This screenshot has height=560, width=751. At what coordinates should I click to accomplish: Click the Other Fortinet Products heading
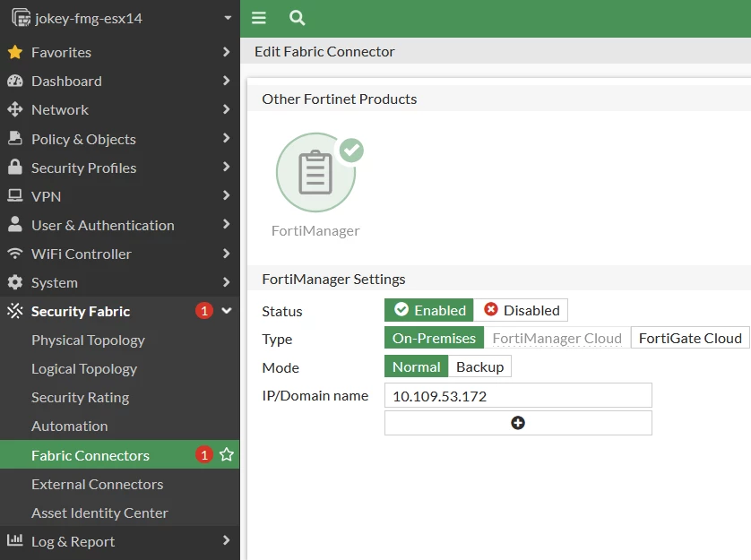[340, 99]
